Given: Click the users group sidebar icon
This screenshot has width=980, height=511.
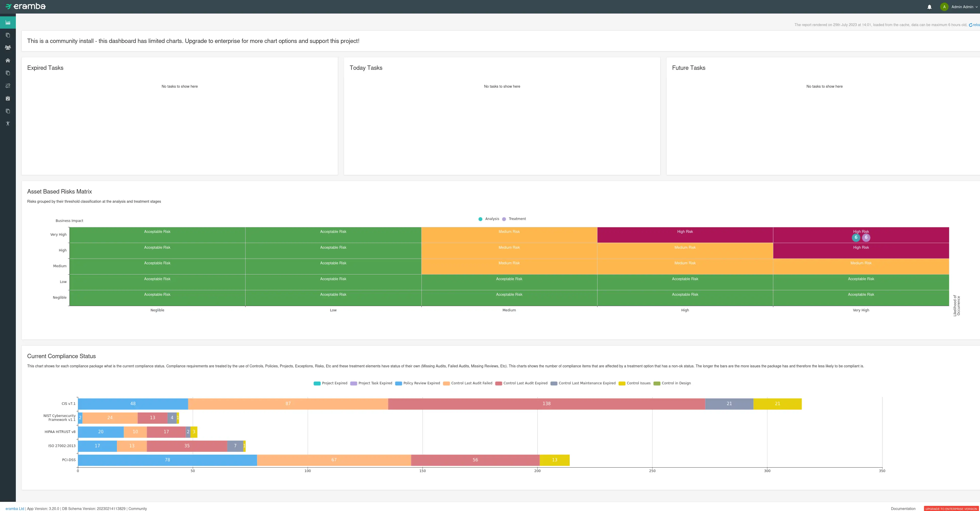Looking at the screenshot, I should [8, 48].
